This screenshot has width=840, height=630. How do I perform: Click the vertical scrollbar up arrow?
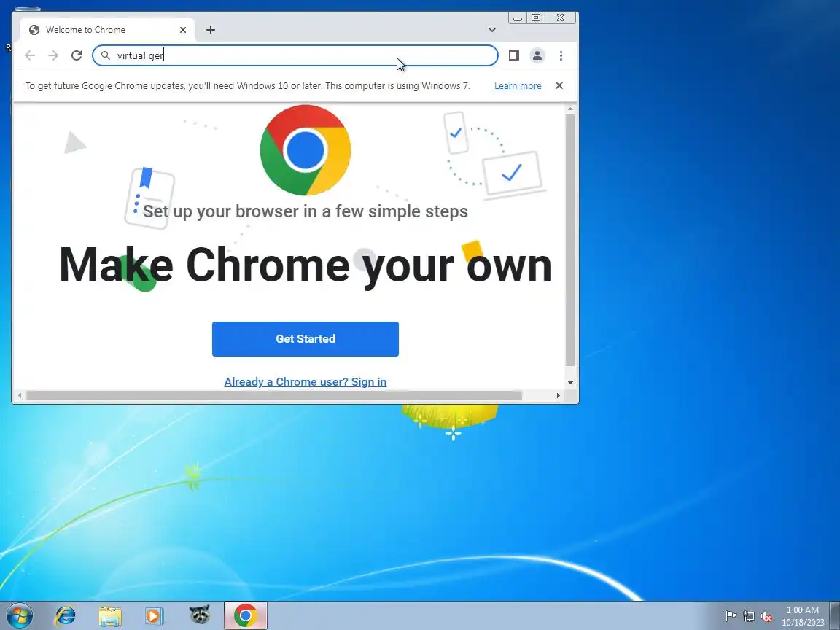(570, 109)
